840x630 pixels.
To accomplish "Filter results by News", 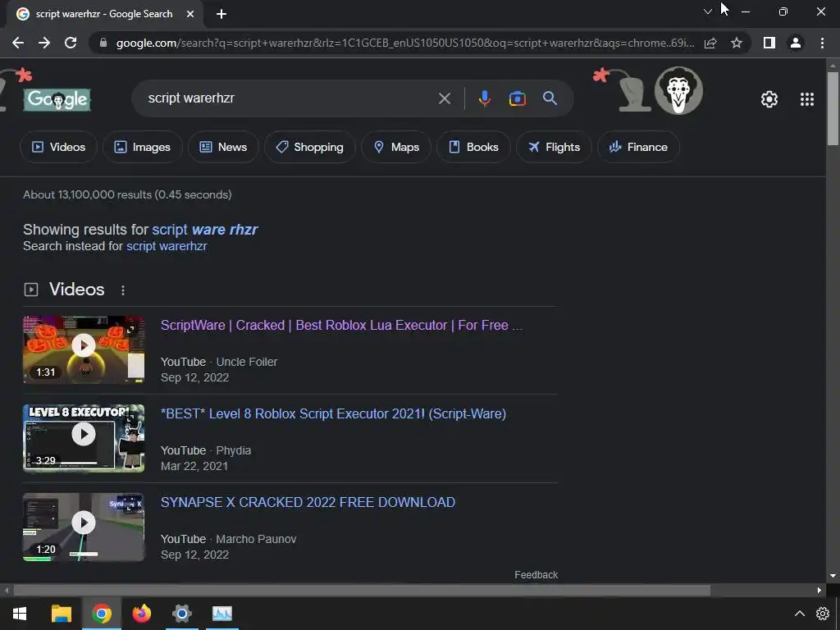I will (x=223, y=147).
